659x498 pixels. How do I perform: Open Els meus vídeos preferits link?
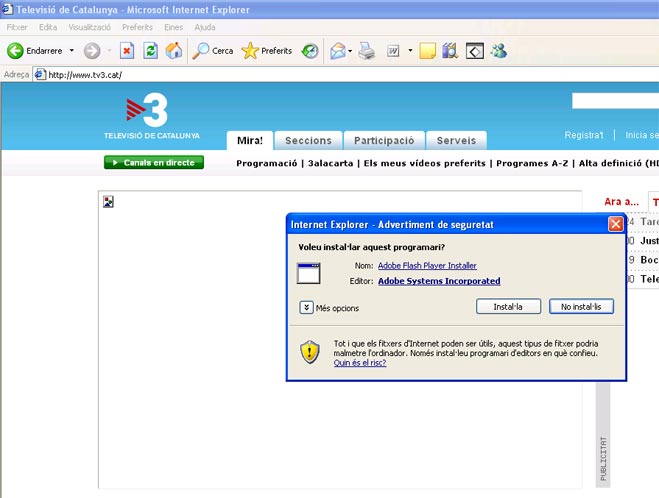424,163
